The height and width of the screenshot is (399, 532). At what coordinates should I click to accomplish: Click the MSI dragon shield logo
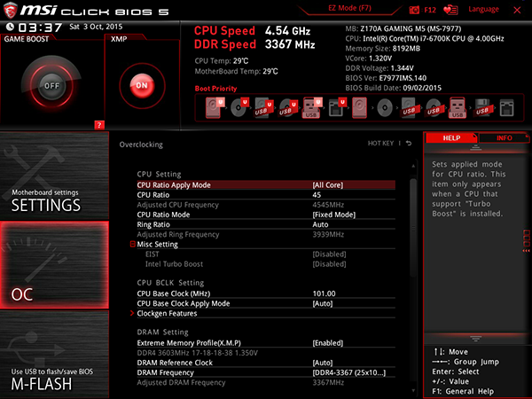10,10
